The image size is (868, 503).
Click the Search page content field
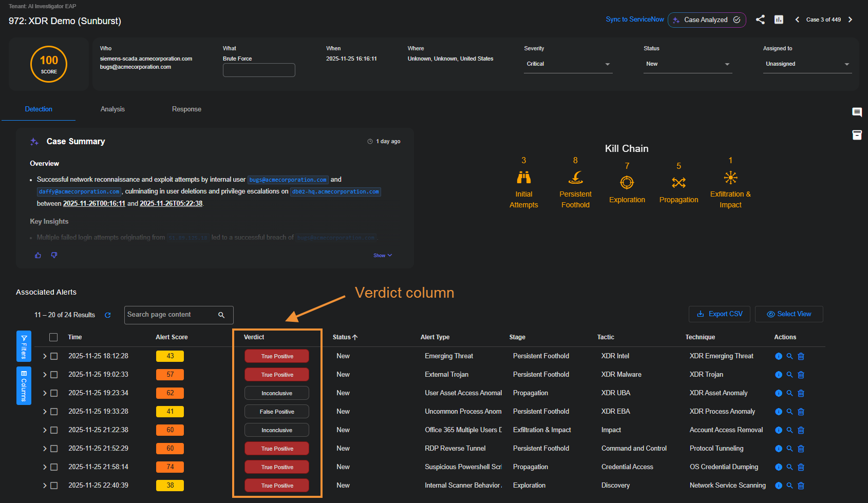pyautogui.click(x=171, y=315)
